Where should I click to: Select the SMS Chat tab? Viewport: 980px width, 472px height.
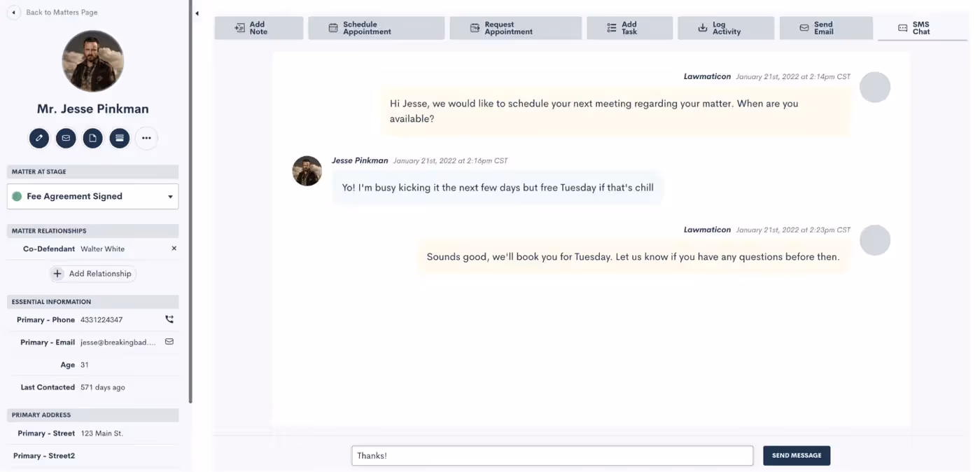pos(922,28)
